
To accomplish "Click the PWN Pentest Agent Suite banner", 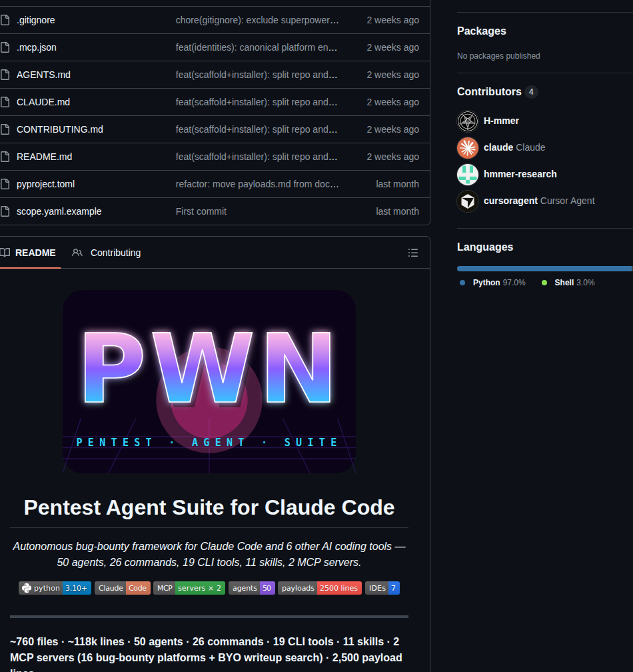I will [x=209, y=381].
